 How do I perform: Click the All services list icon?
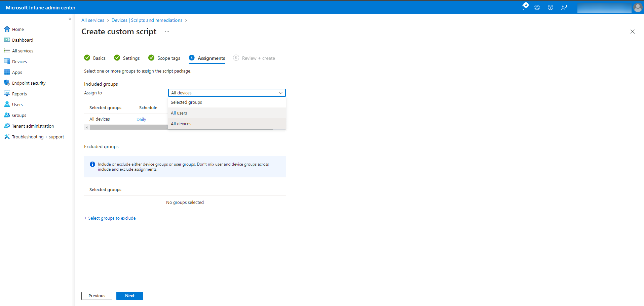point(7,51)
